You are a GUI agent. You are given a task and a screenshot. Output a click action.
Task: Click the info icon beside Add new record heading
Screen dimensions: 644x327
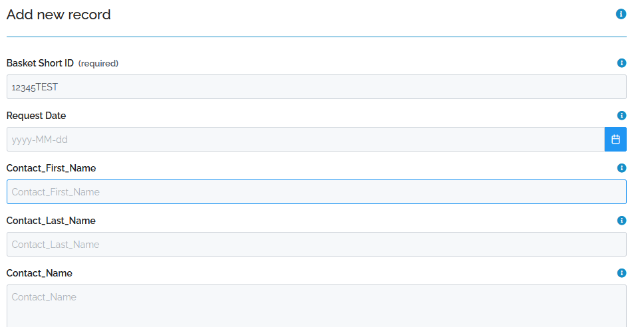[621, 14]
